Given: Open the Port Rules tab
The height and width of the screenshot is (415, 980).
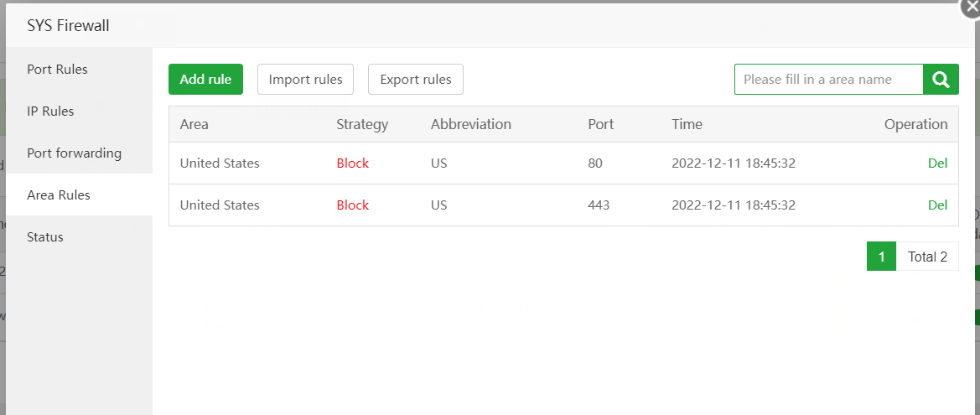Looking at the screenshot, I should tap(57, 70).
